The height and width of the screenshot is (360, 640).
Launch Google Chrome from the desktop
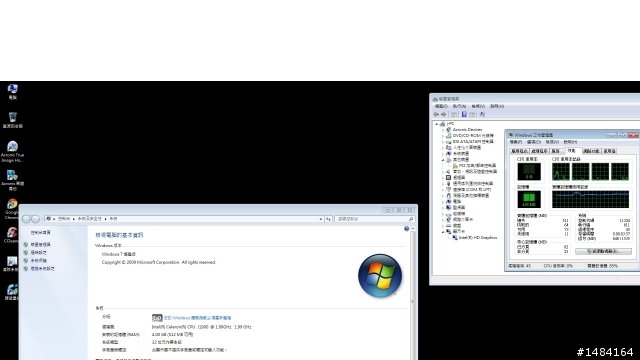pyautogui.click(x=11, y=209)
